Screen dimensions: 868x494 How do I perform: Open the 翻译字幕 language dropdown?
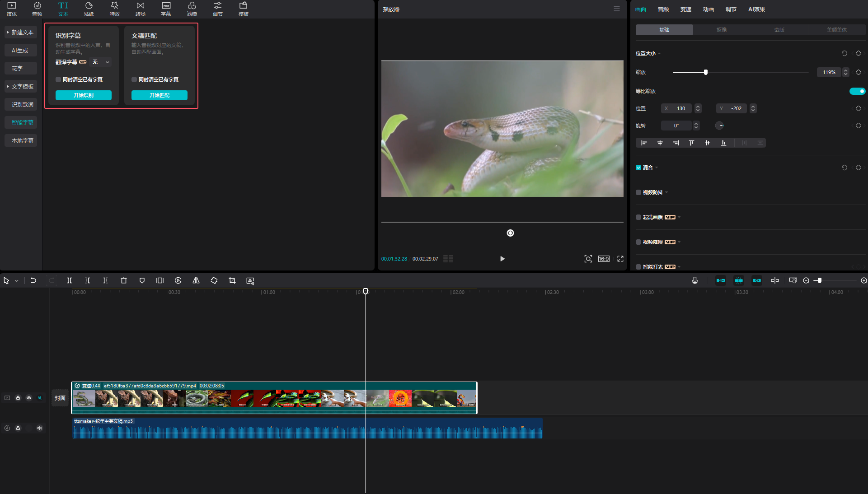[101, 62]
